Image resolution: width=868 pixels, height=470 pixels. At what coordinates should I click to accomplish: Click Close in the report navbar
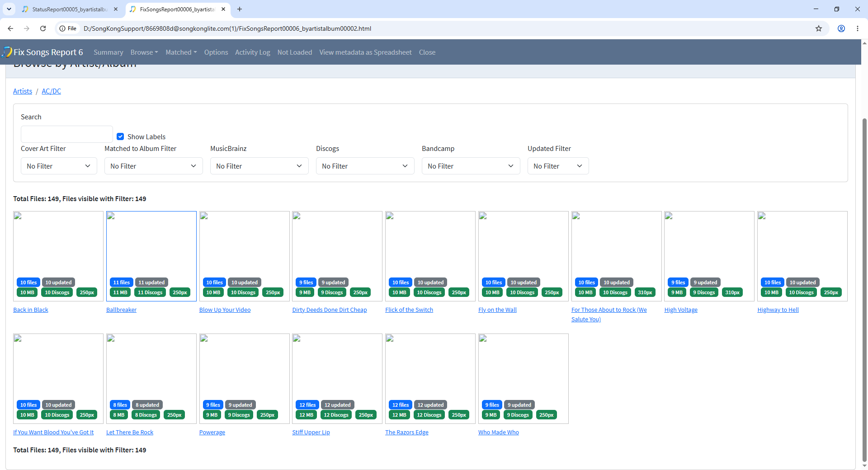point(427,52)
